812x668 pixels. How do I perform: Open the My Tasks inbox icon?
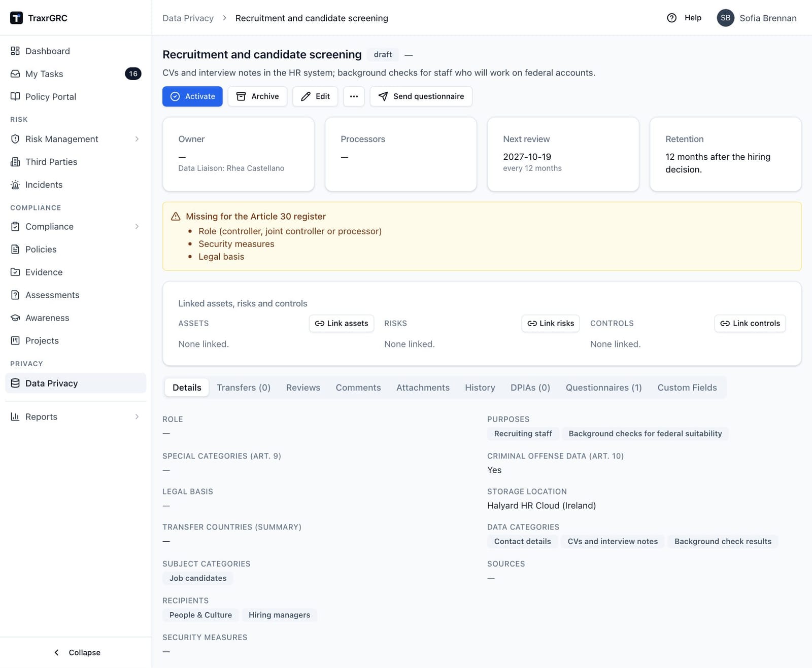pos(15,74)
